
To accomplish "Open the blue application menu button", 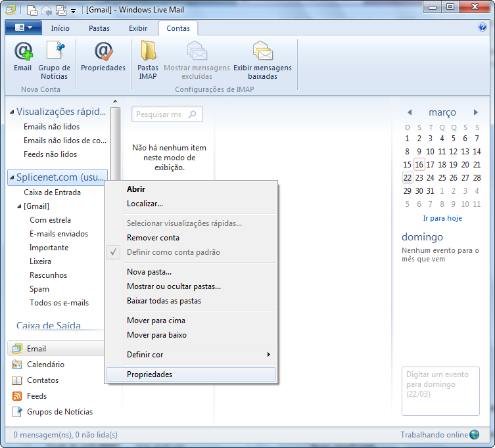I will [x=23, y=28].
